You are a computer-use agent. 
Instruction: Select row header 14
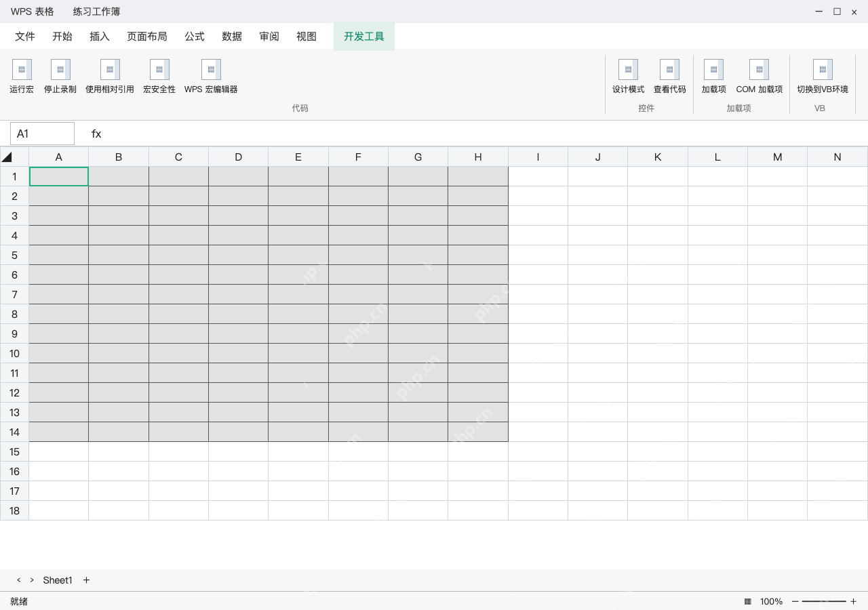coord(14,432)
